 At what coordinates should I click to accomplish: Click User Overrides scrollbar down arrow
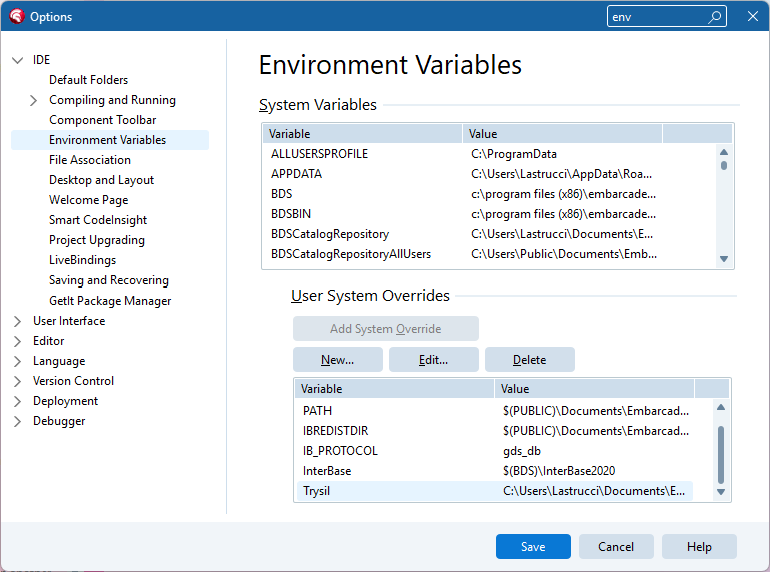point(721,492)
